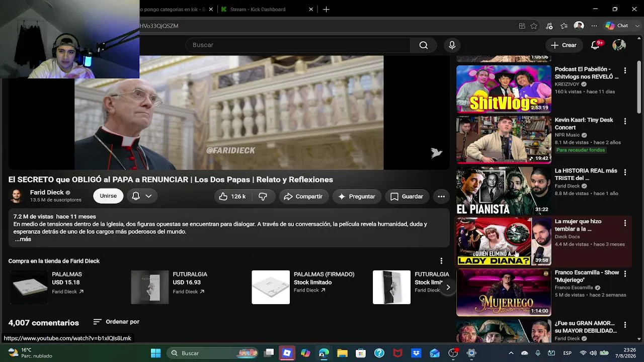Open options for La HISTORIA REAL video
Viewport: 644px width, 362px height.
[625, 172]
